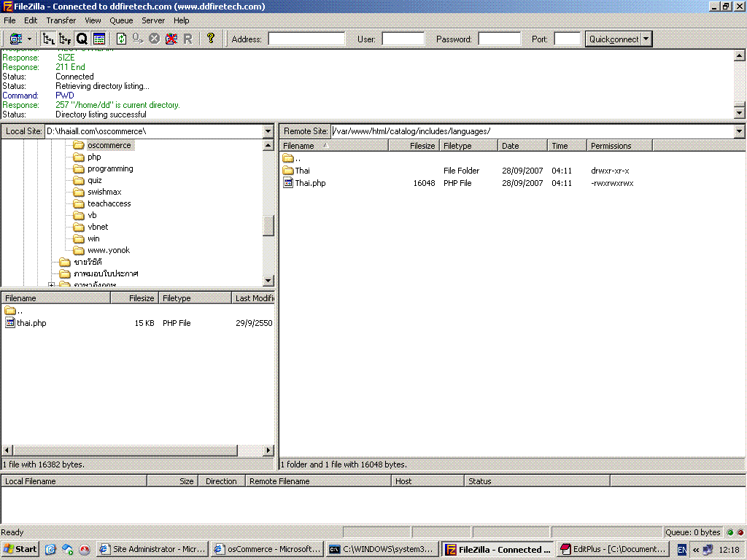Open the Server menu
Screen dimensions: 747x560
coord(153,20)
